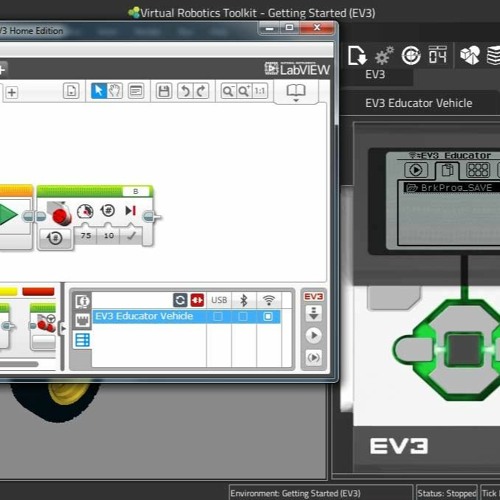Image resolution: width=500 pixels, height=500 pixels.
Task: Collapse the hardware page side arrow
Action: coord(63,329)
